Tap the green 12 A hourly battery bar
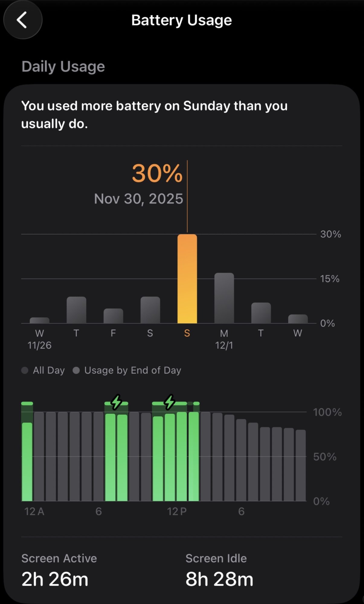The height and width of the screenshot is (604, 364). pos(27,461)
